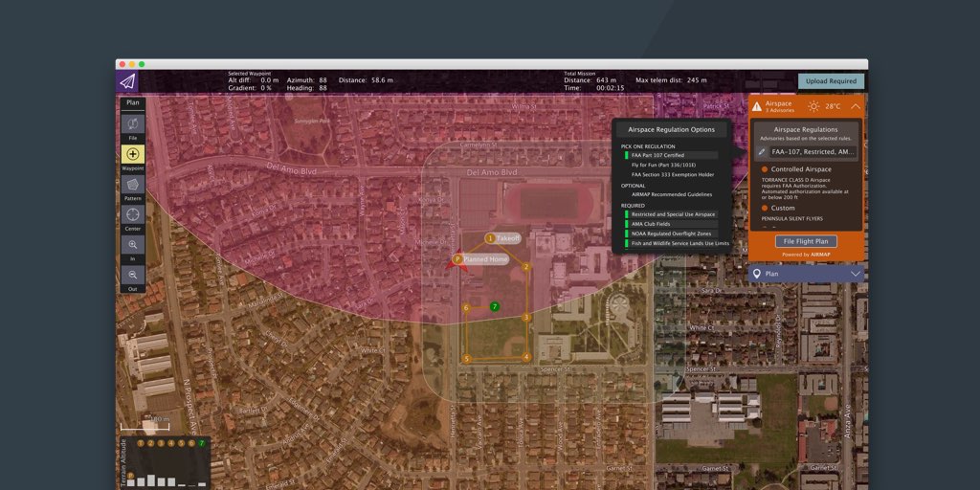Select the Waypoint add tool

click(x=132, y=154)
